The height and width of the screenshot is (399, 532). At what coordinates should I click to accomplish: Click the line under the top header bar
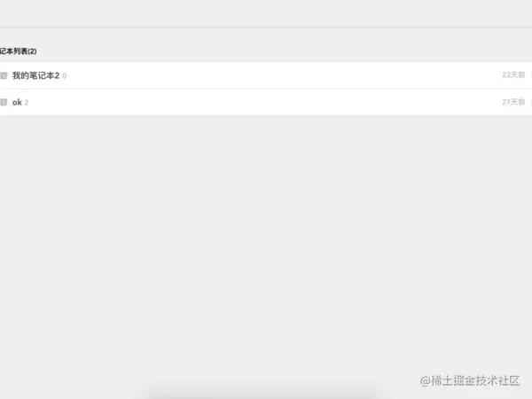(266, 27)
